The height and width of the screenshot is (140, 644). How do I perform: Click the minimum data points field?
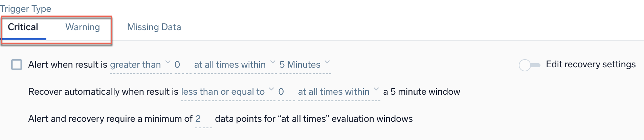pos(202,119)
